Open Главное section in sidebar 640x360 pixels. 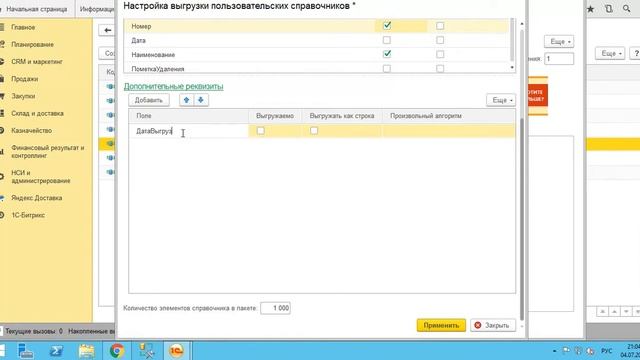tap(23, 27)
